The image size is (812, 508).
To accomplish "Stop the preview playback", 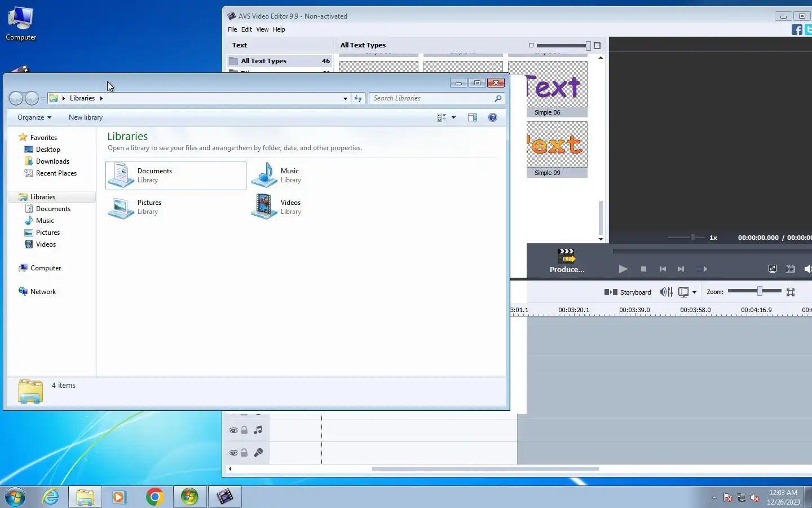I will [x=643, y=269].
